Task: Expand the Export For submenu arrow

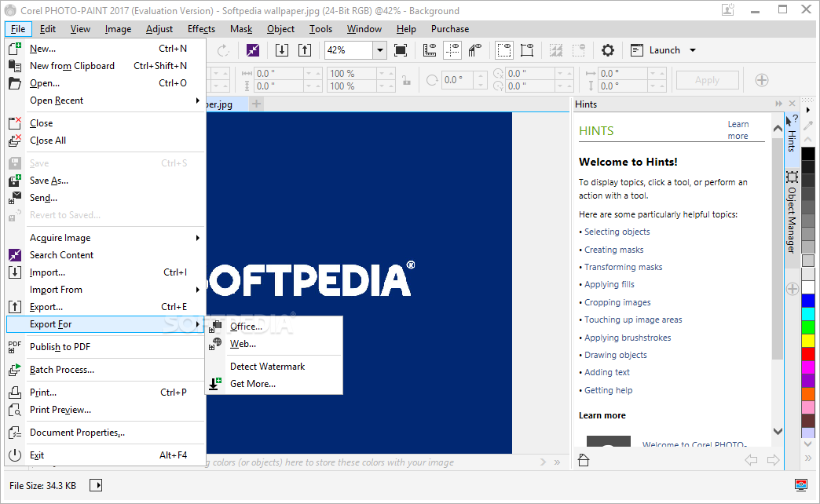Action: point(198,324)
